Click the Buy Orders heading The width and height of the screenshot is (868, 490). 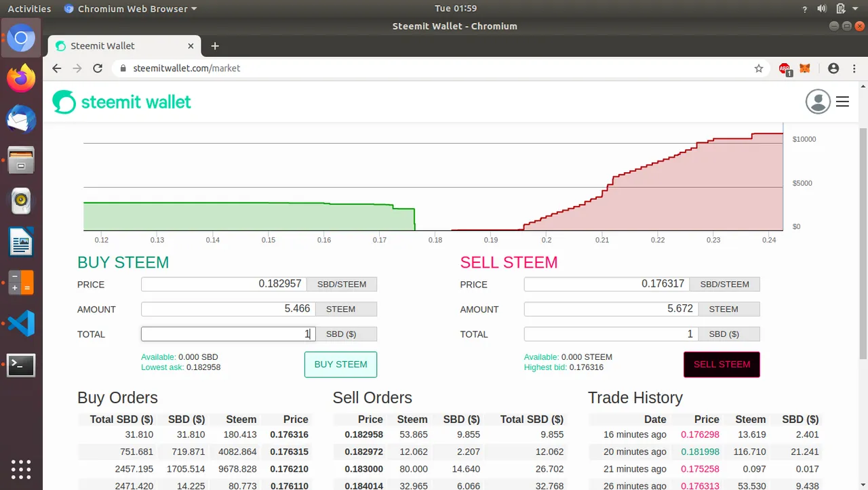click(117, 398)
